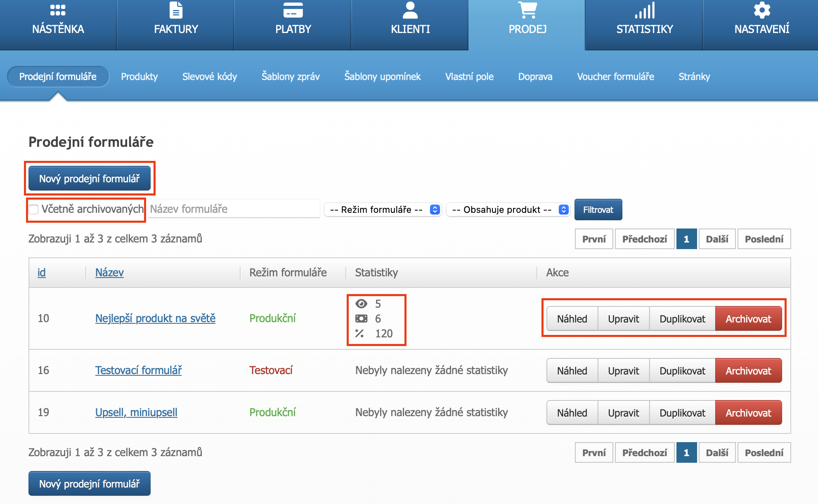Go to Šablony upomínek tab
Viewport: 818px width, 504px height.
383,76
